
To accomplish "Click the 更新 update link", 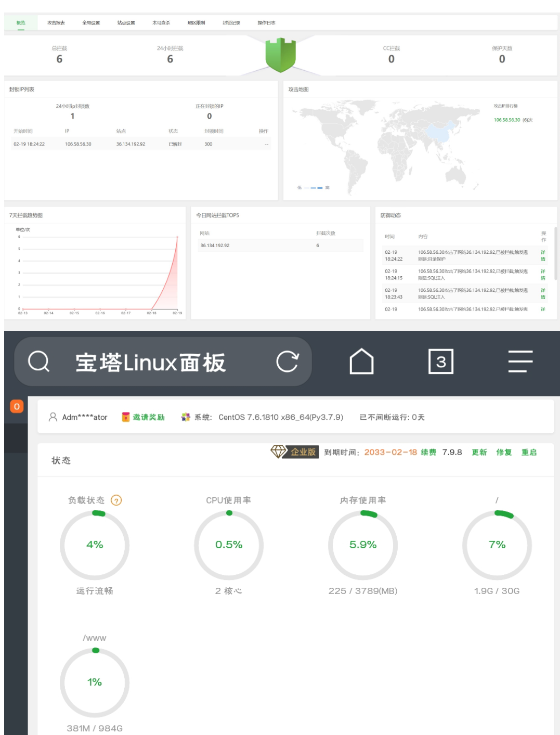I will [479, 453].
